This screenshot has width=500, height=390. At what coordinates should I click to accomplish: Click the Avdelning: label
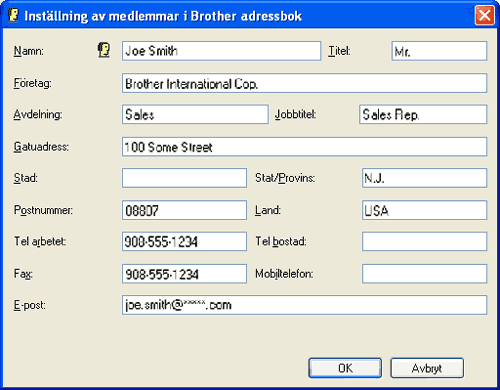(x=38, y=114)
